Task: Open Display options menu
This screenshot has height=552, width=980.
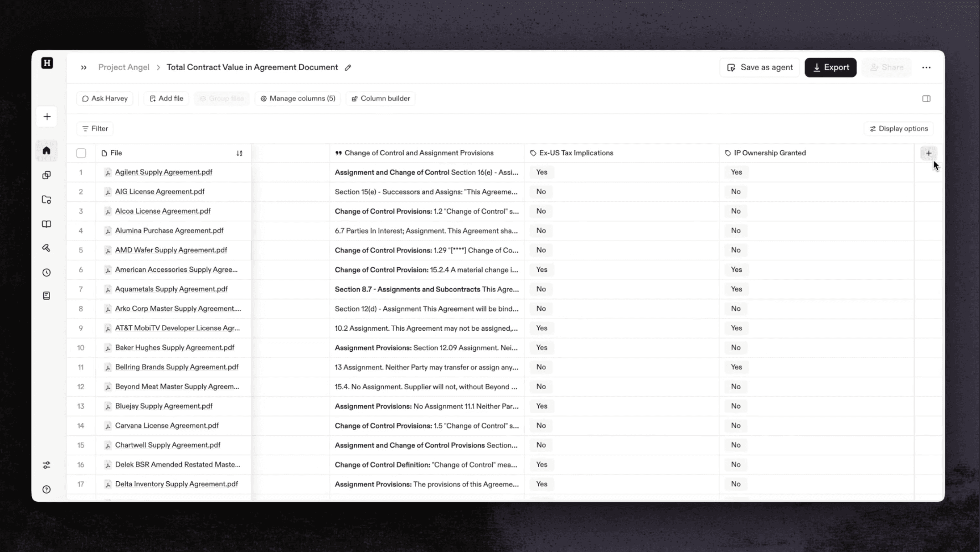Action: point(899,129)
